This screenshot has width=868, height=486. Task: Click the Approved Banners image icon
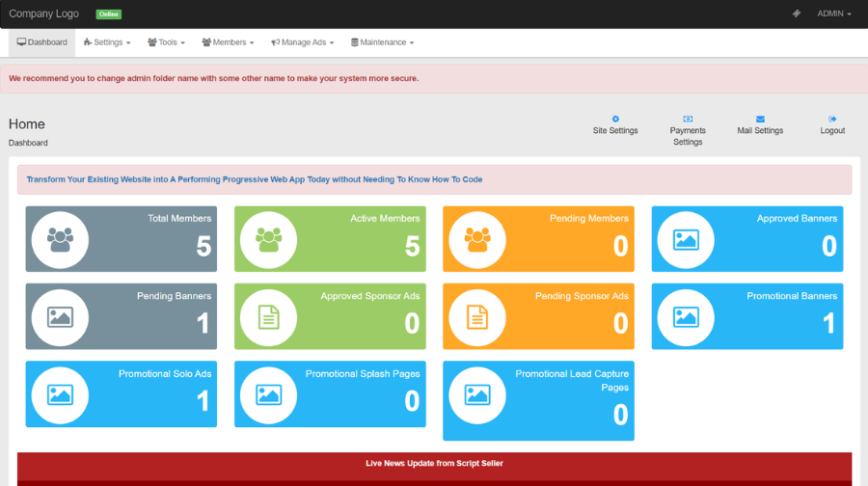tap(686, 240)
